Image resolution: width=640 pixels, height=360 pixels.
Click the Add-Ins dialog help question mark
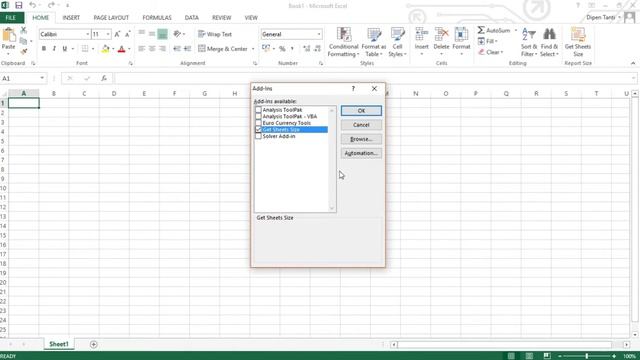click(x=353, y=89)
